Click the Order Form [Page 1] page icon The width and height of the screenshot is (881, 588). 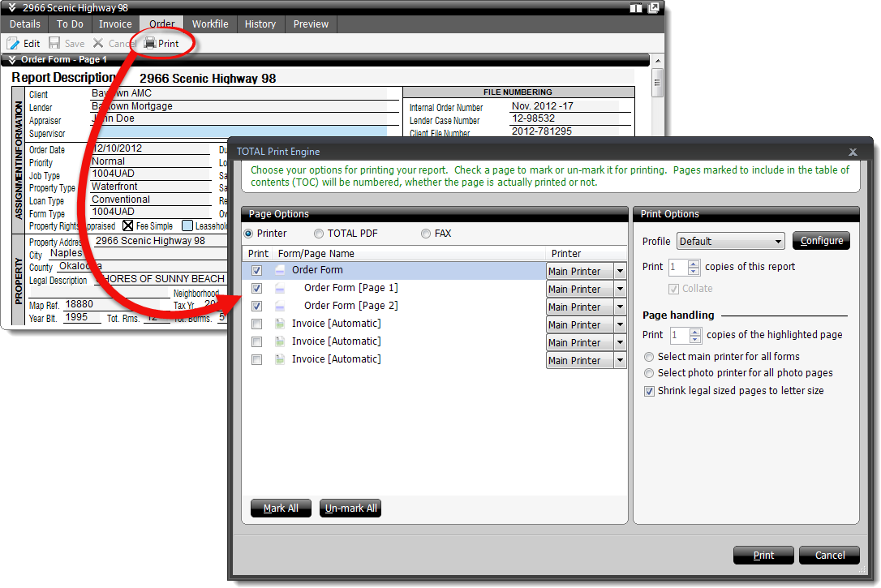point(280,288)
